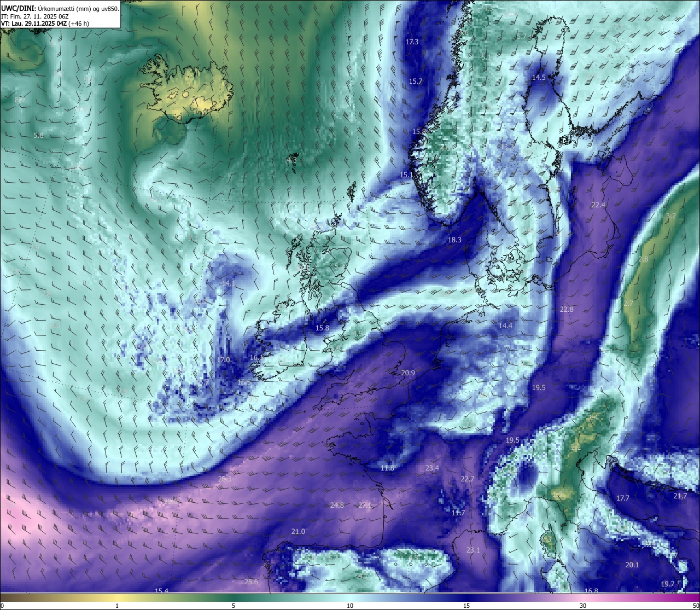Click the map value 19.7

(668, 584)
